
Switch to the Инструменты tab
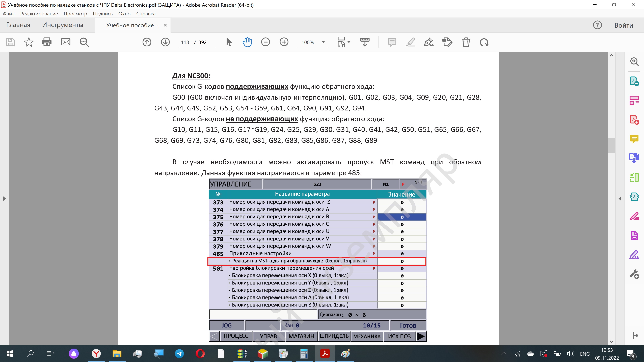point(63,25)
